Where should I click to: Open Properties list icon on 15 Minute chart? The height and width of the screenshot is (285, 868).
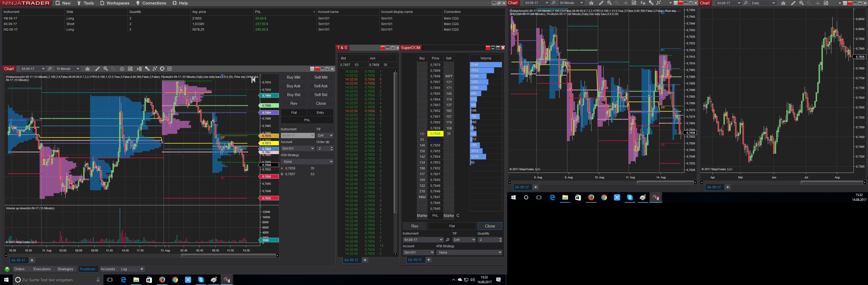pyautogui.click(x=170, y=69)
